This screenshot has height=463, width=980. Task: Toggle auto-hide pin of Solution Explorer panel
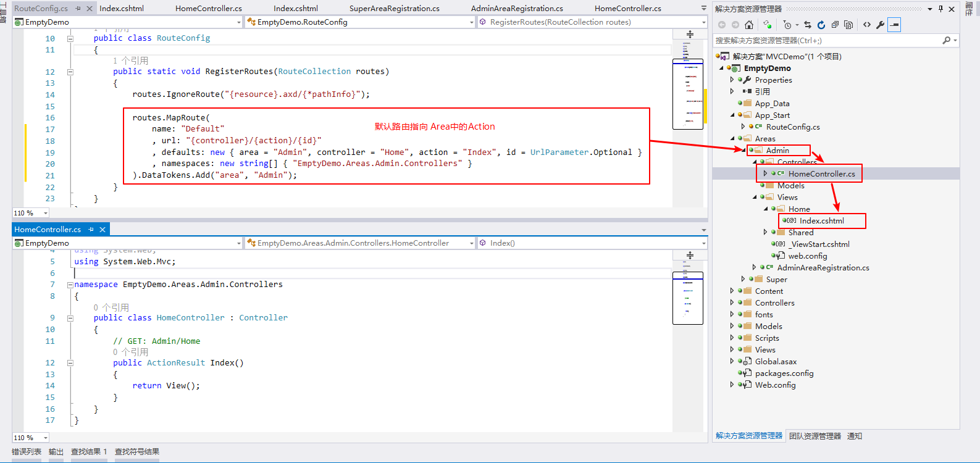pyautogui.click(x=940, y=9)
